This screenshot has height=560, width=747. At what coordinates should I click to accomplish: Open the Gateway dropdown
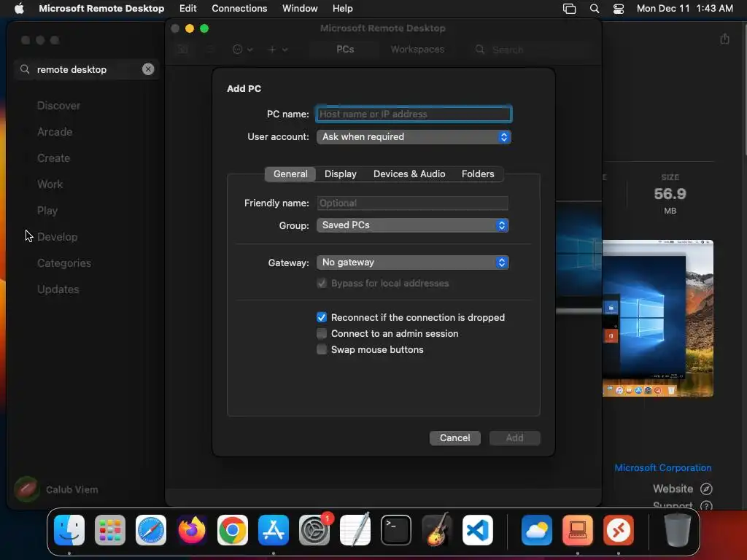[x=413, y=262]
